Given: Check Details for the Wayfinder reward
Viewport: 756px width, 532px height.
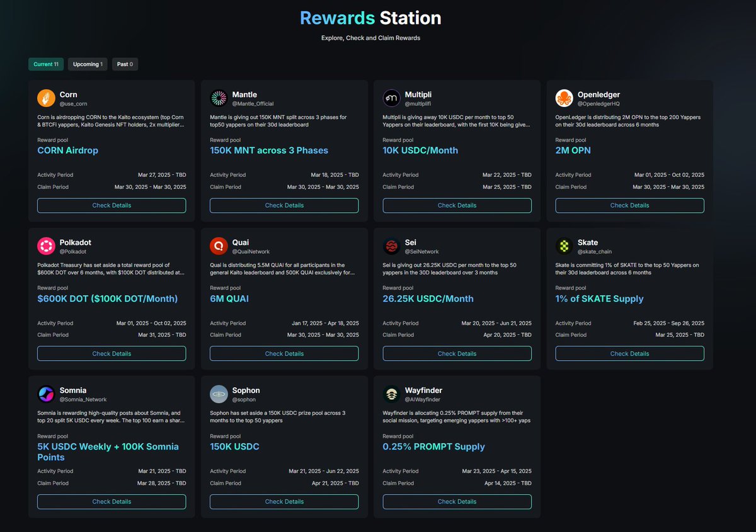Looking at the screenshot, I should [x=457, y=501].
